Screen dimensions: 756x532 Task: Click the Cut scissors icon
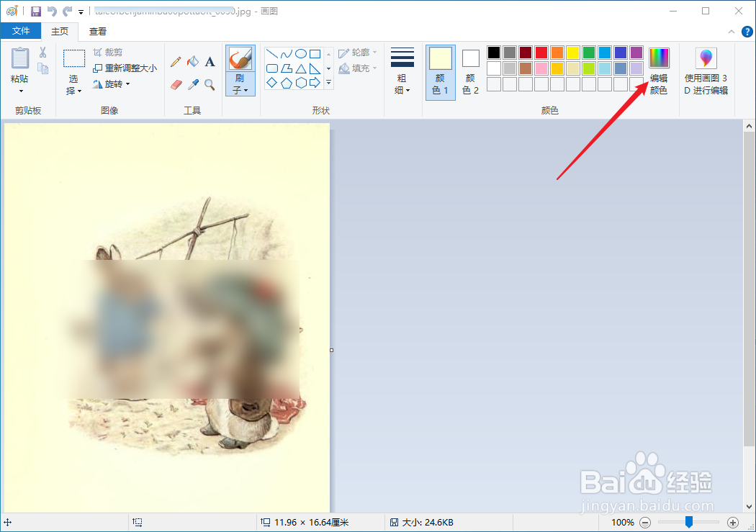pyautogui.click(x=43, y=52)
